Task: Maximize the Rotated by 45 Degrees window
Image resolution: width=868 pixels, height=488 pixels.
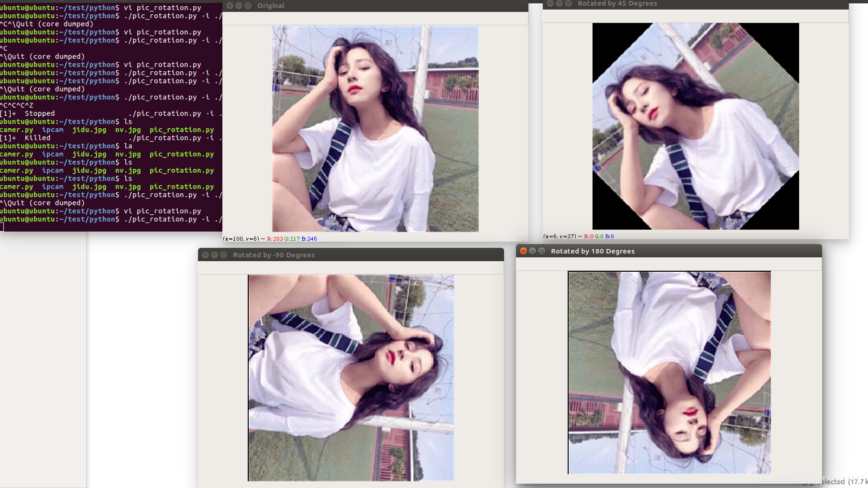Action: click(568, 4)
